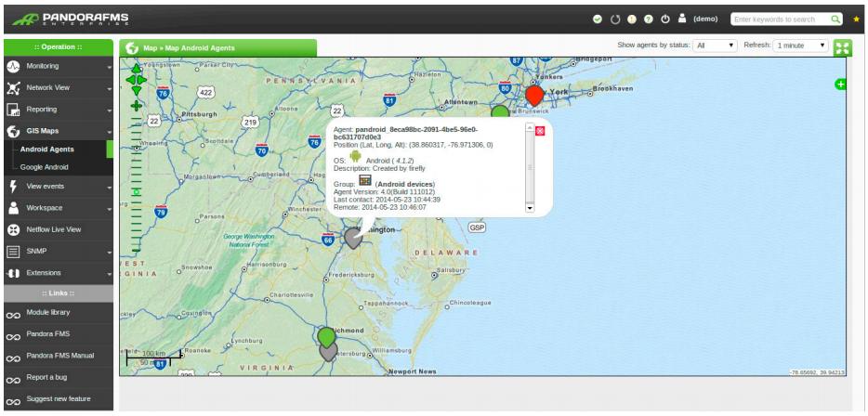Click the green agent marker at Richmond
This screenshot has width=868, height=416.
click(x=326, y=337)
